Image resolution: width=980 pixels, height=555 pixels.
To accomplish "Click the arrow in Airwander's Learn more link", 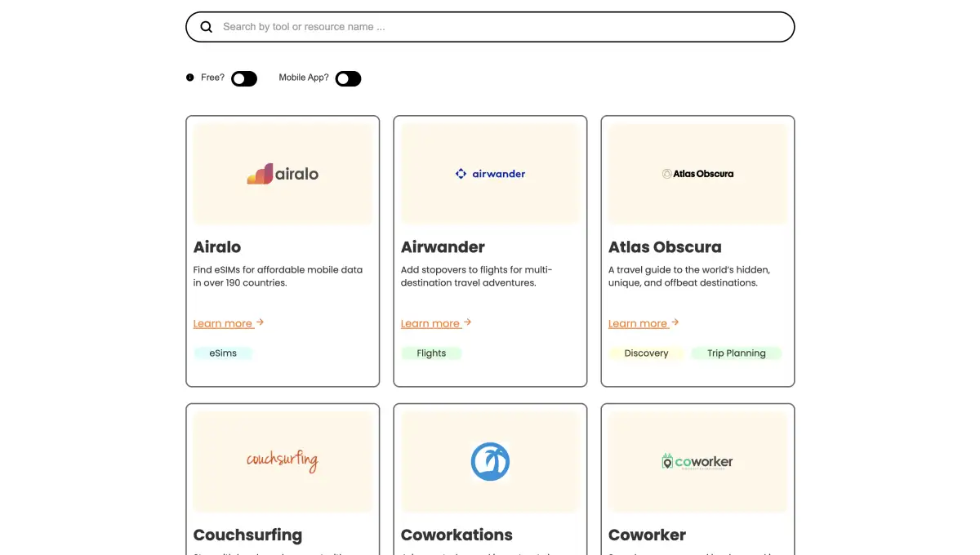I will coord(467,322).
